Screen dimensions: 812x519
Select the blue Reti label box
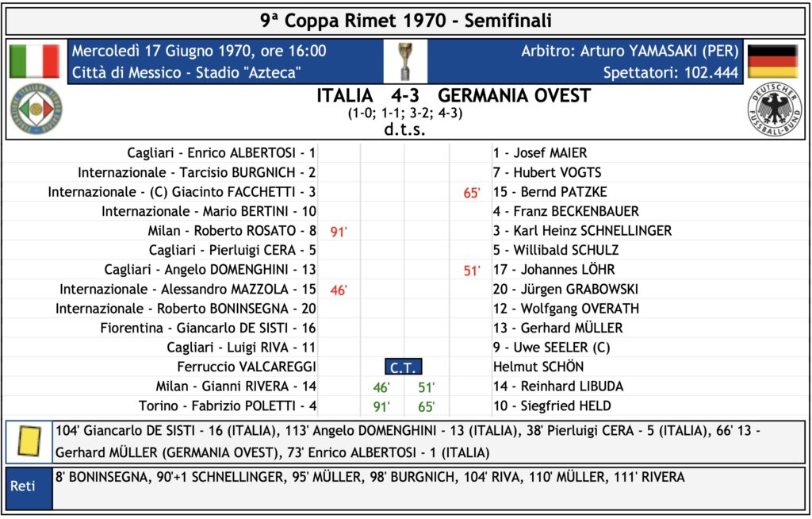[x=29, y=487]
